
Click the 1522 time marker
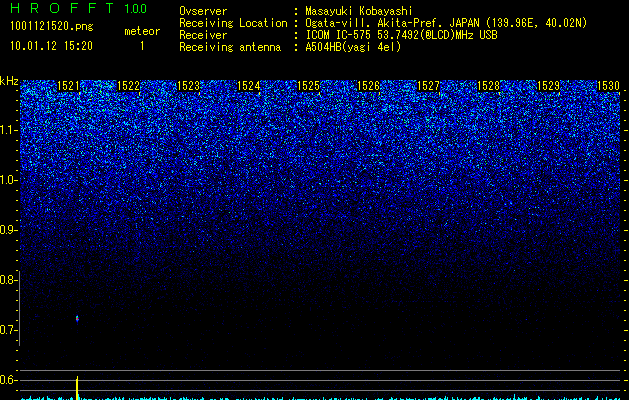128,85
